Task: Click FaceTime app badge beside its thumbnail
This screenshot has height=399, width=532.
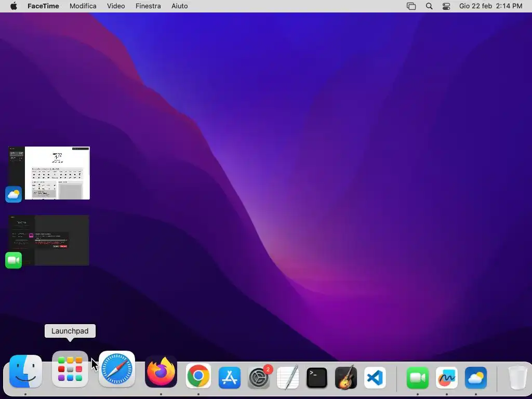Action: click(14, 260)
